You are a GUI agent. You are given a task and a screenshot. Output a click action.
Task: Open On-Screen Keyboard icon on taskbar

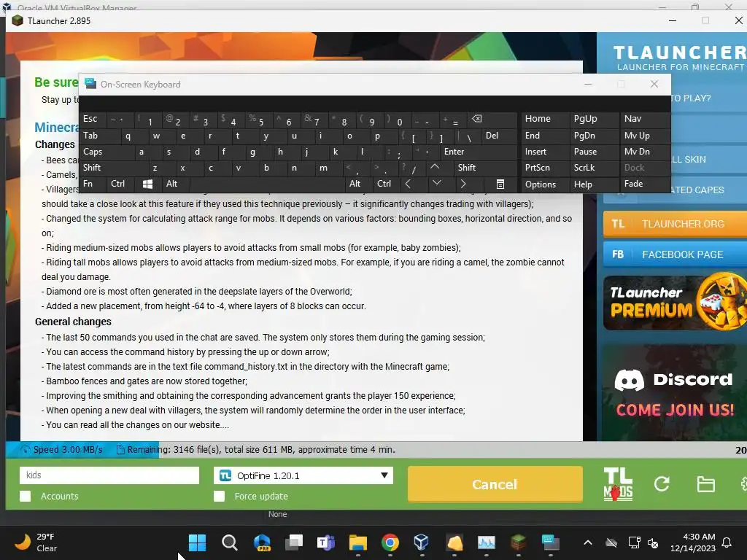pos(551,542)
